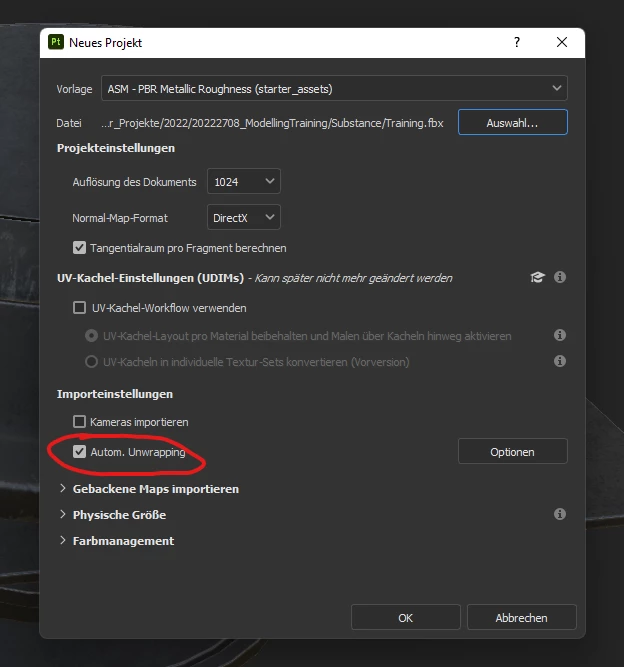Select UV-Kachel-Layout pro Material beibehalten radio

pos(91,336)
